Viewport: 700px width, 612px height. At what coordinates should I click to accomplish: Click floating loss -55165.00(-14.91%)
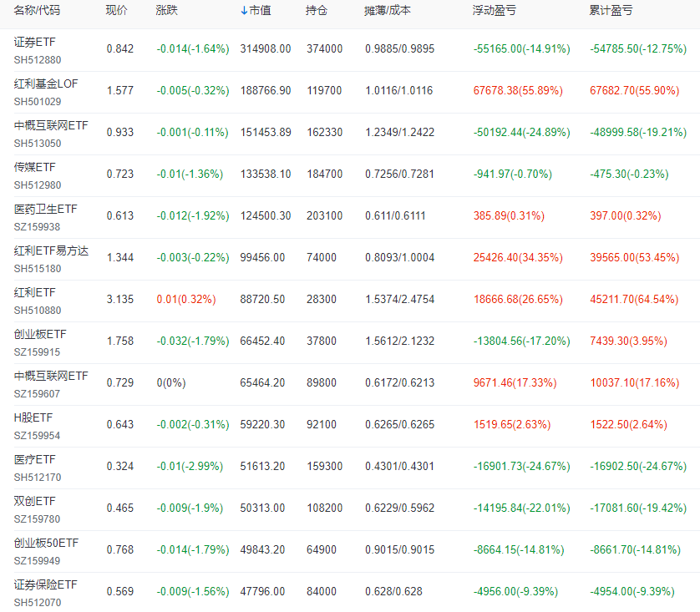coord(522,48)
